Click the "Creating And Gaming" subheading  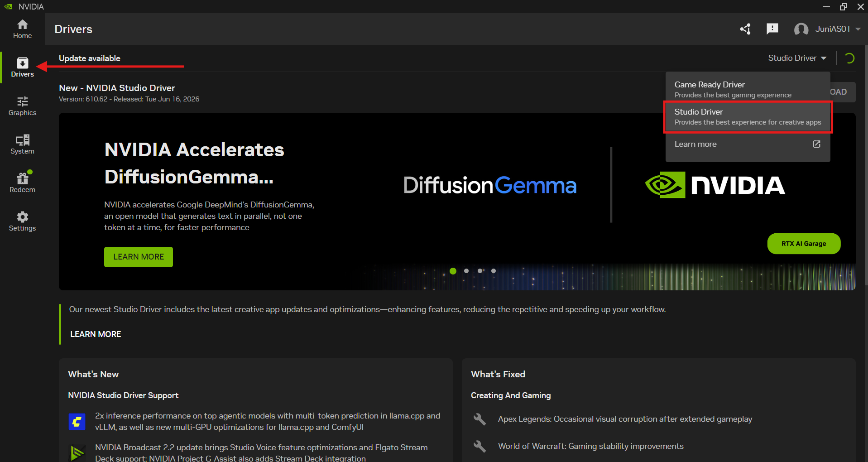(511, 395)
